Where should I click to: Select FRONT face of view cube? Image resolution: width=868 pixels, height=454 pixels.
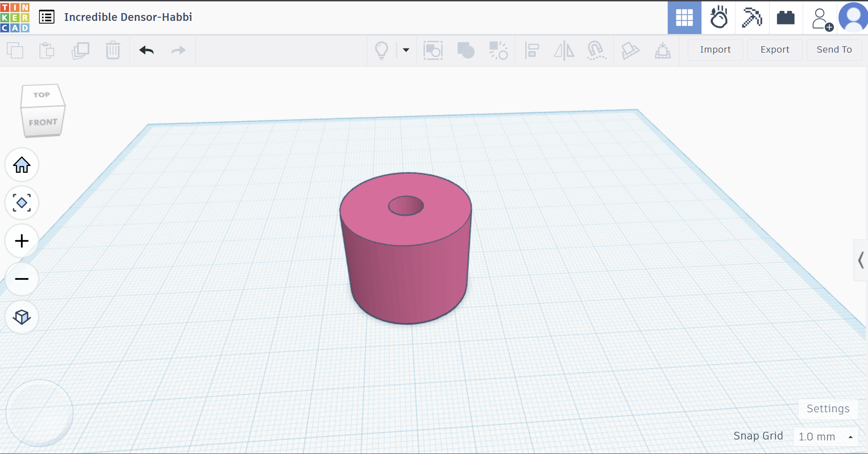pyautogui.click(x=43, y=122)
